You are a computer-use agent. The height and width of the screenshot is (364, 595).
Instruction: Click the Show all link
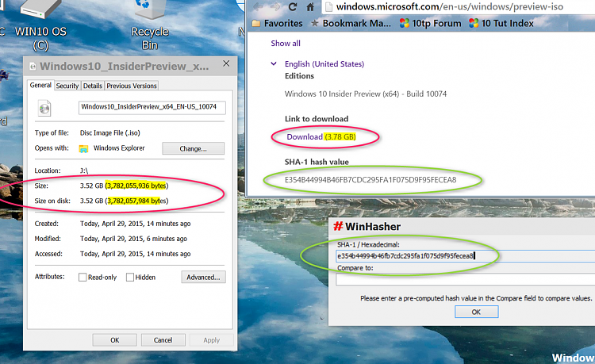click(286, 44)
